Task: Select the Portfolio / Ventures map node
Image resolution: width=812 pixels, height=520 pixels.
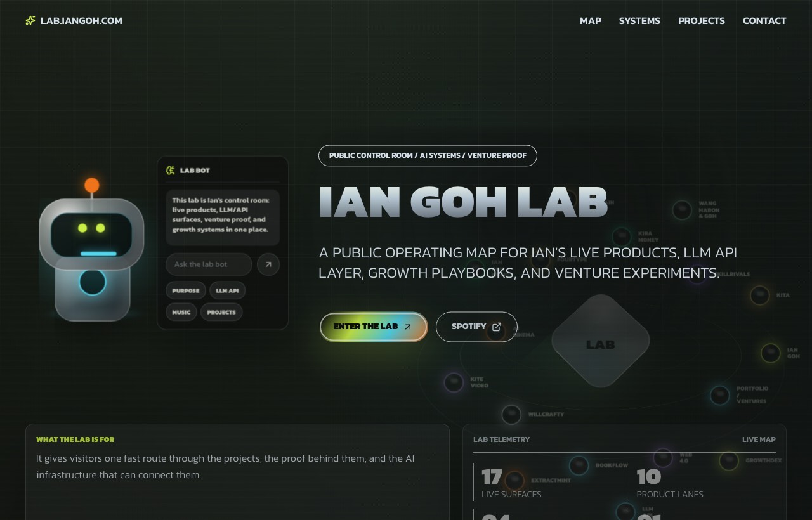Action: click(x=720, y=395)
